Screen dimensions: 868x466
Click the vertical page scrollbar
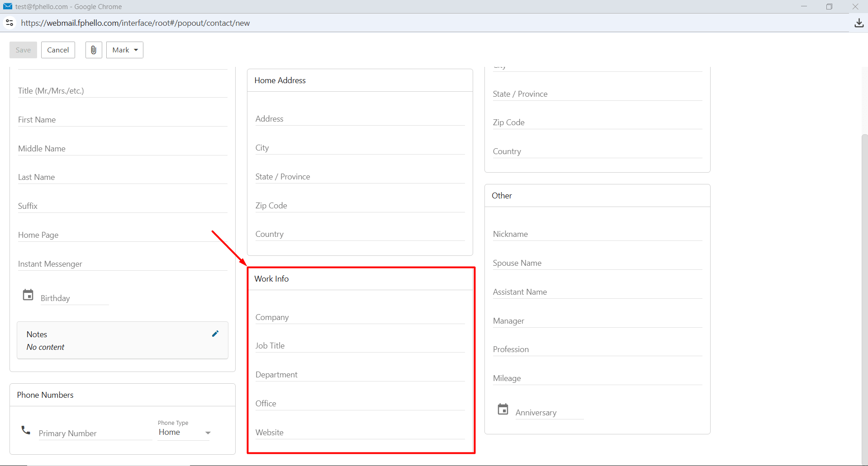864,298
